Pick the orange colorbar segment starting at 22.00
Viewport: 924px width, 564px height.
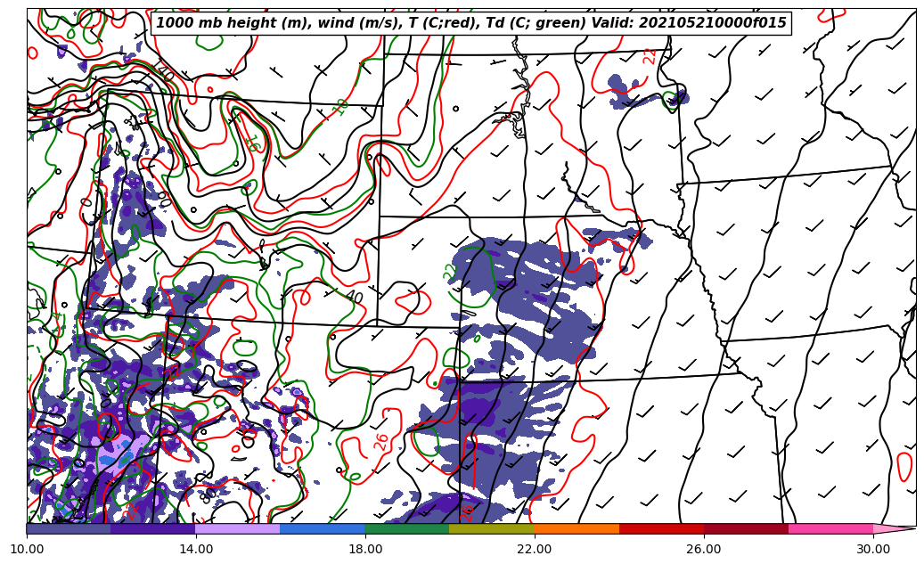tap(576, 528)
